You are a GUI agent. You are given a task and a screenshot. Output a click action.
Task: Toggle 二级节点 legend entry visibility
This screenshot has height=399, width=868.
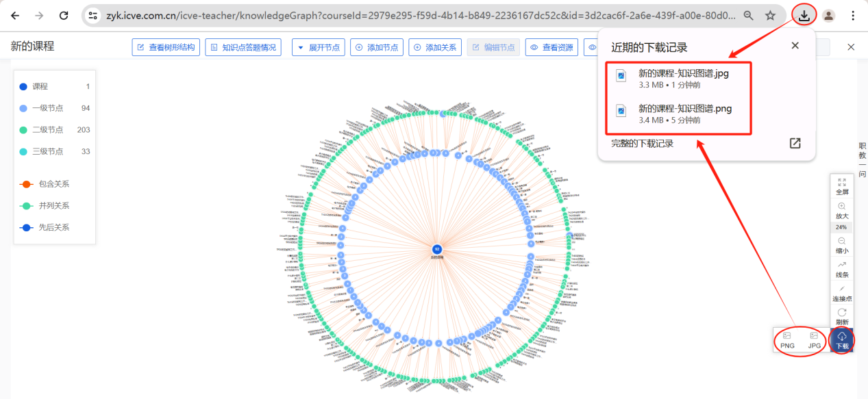click(47, 130)
